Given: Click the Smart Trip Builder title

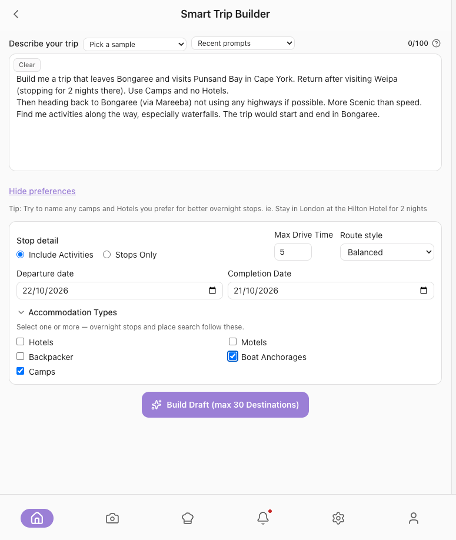Looking at the screenshot, I should [x=225, y=14].
